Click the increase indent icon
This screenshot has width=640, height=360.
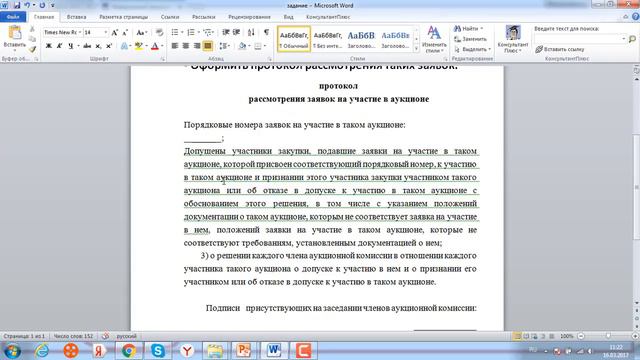coord(236,32)
